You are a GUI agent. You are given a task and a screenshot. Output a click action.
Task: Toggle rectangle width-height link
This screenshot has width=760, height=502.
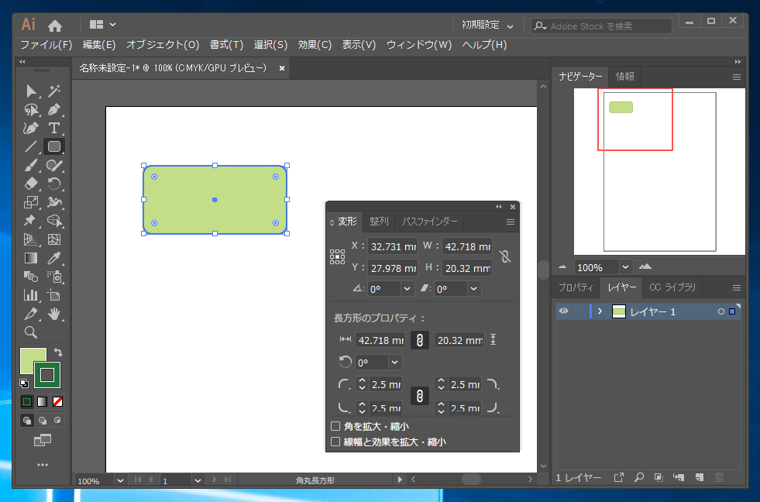(x=420, y=340)
